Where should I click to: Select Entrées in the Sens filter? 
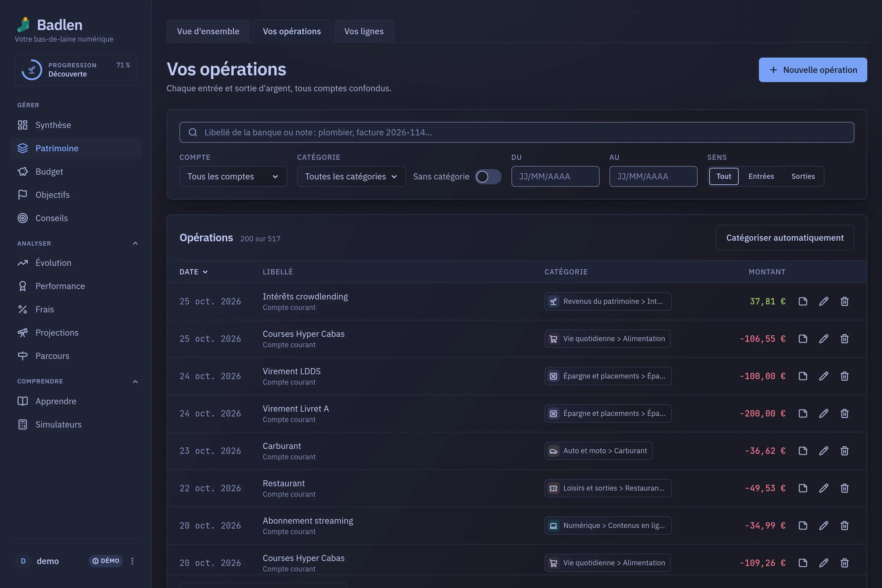click(761, 176)
